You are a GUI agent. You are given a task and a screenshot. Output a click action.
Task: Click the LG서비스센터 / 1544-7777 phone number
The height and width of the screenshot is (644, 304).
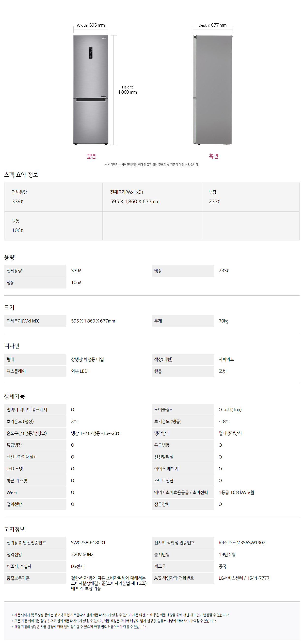(x=244, y=578)
